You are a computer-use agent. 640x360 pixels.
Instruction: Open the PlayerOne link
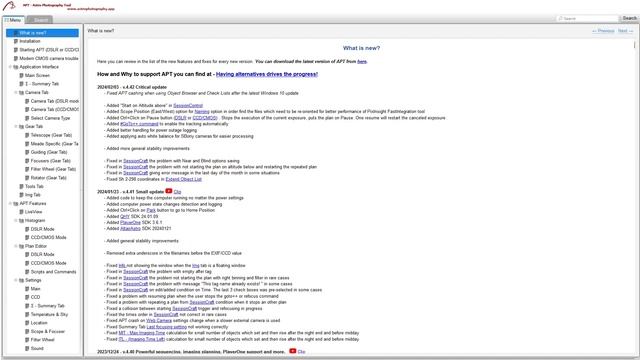(x=130, y=222)
